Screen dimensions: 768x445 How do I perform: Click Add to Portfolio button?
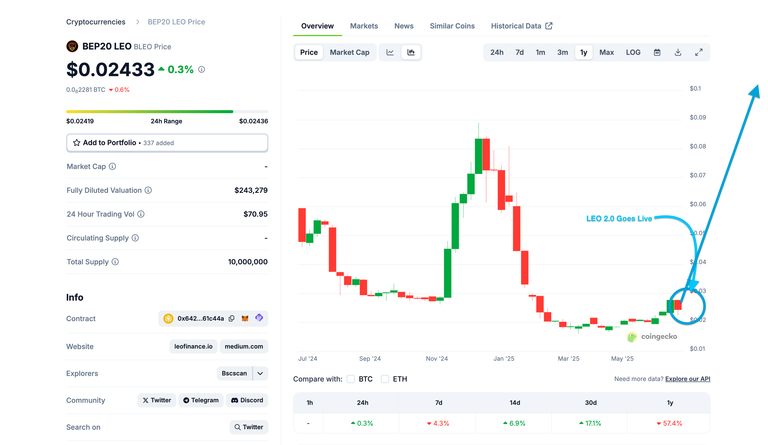point(167,143)
